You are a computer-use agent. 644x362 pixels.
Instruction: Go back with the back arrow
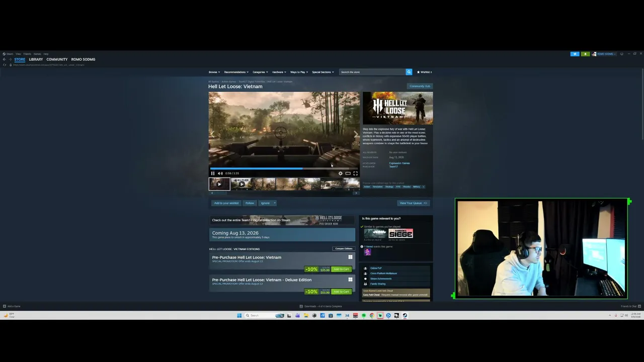coord(4,59)
